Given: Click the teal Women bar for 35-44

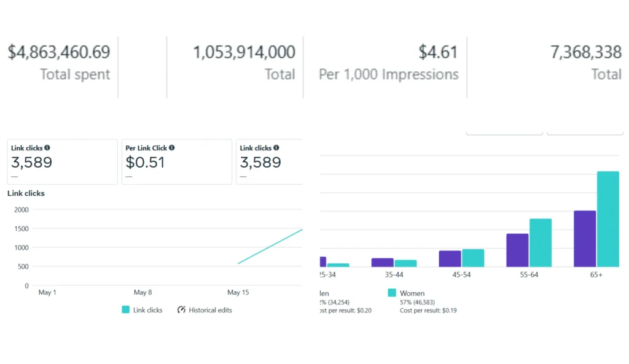Looking at the screenshot, I should tap(405, 263).
